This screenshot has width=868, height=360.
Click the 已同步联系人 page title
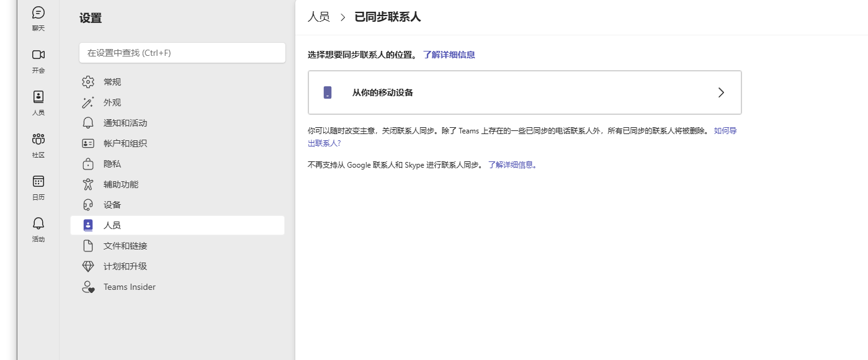[x=388, y=17]
